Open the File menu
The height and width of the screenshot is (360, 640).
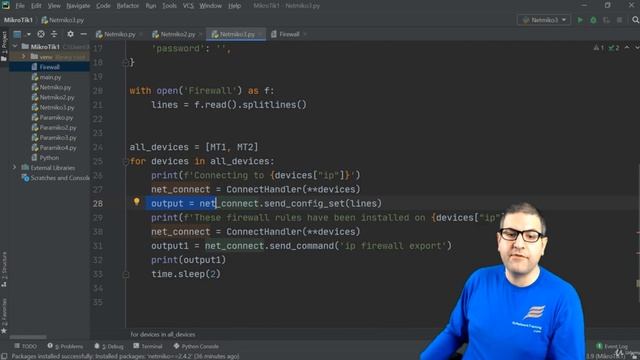click(x=20, y=6)
